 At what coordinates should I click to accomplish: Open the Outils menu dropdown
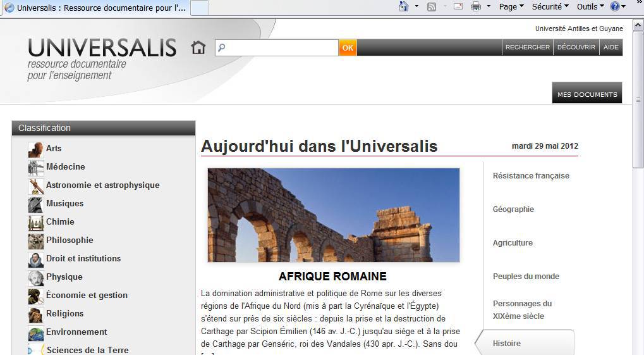pyautogui.click(x=591, y=6)
